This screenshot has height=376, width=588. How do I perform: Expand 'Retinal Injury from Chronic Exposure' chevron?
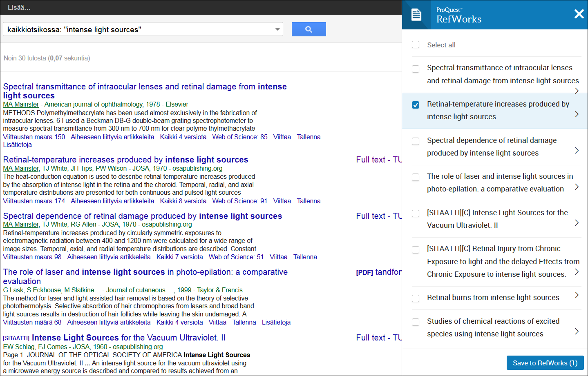(x=577, y=271)
